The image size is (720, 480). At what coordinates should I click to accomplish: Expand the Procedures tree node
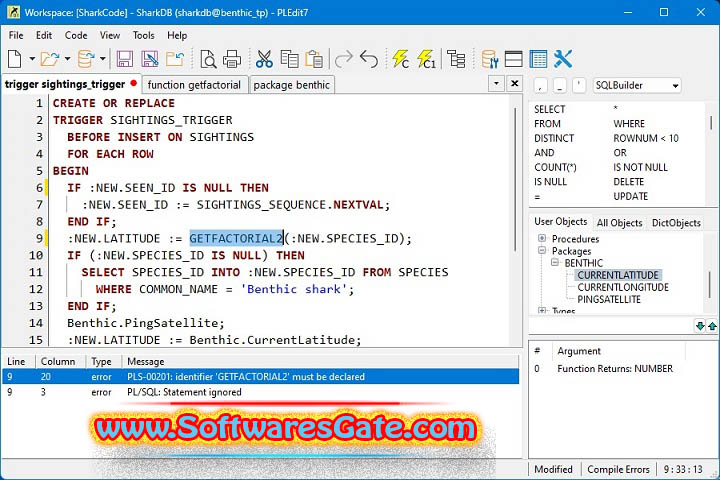[542, 239]
